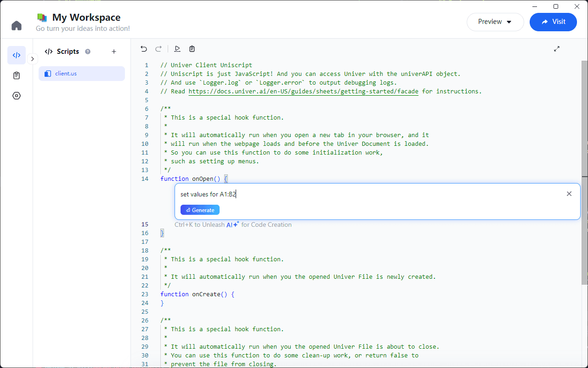Redo the last edit
588x368 pixels.
pos(158,49)
